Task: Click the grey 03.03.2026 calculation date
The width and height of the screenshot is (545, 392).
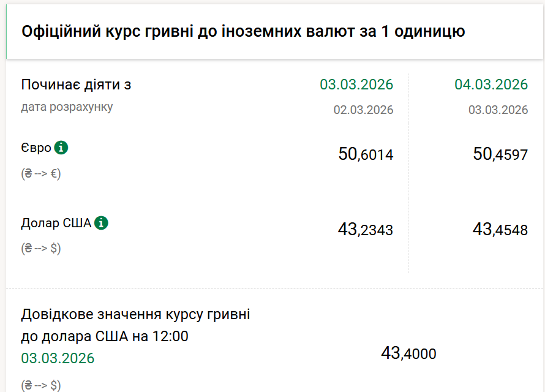Action: (498, 110)
